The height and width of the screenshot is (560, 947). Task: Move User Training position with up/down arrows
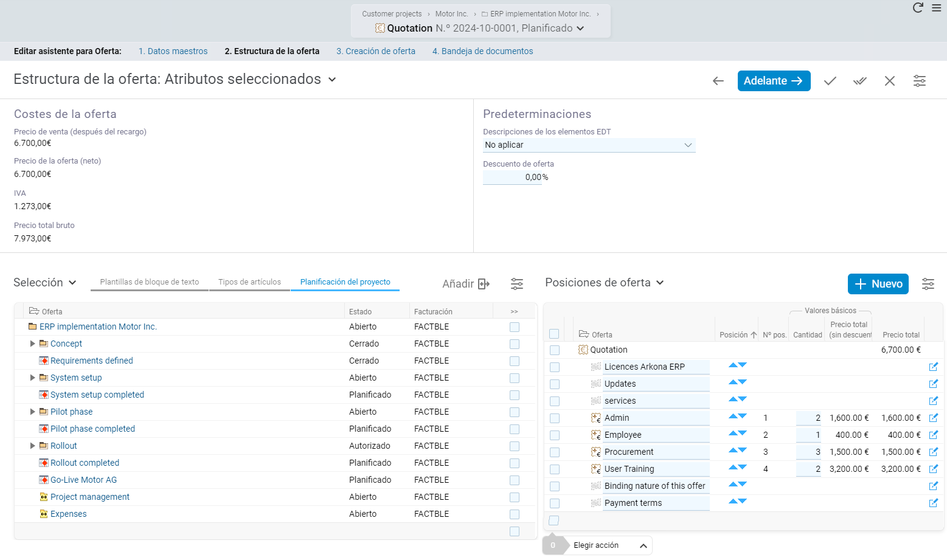click(738, 468)
